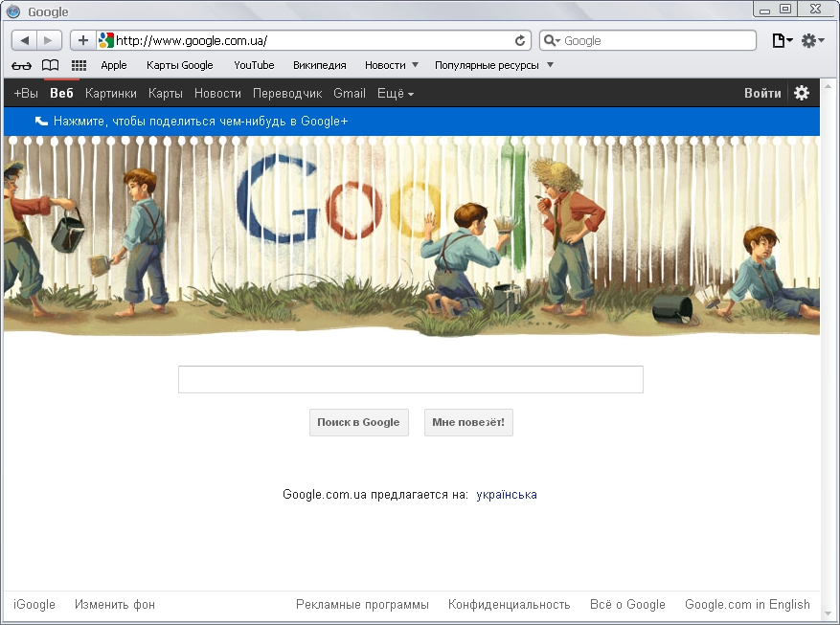
Task: Click the Google options gear icon
Action: click(802, 93)
